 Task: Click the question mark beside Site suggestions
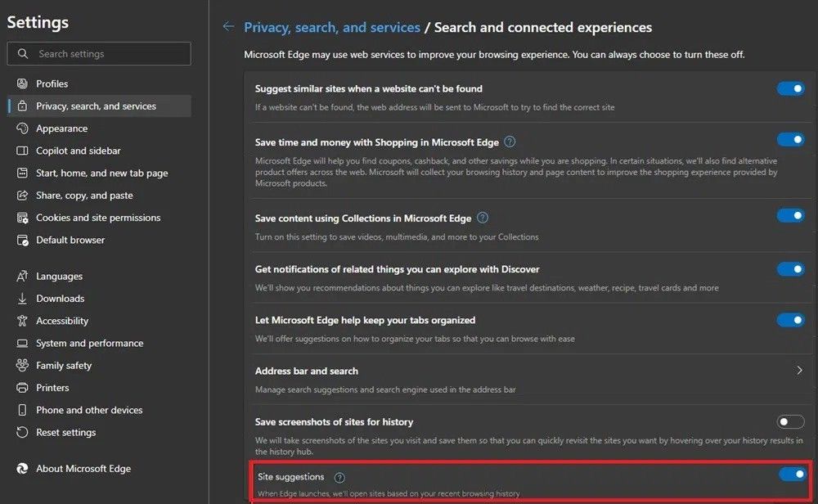tap(340, 478)
